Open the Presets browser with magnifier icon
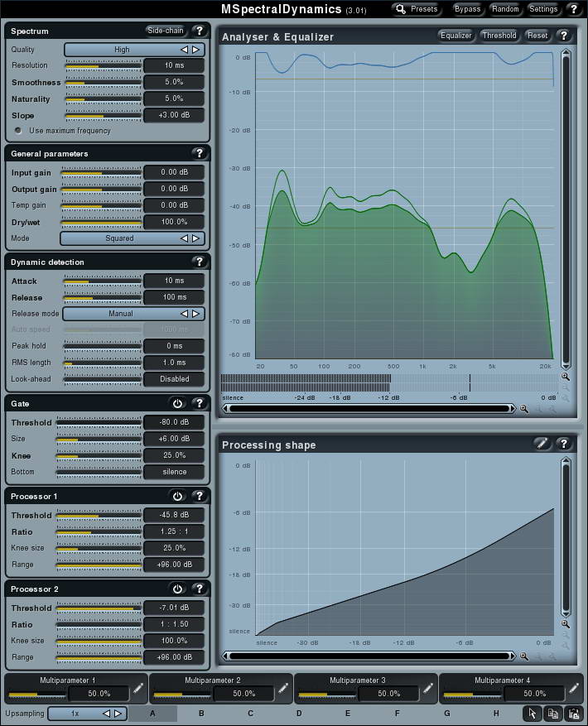 [x=416, y=9]
